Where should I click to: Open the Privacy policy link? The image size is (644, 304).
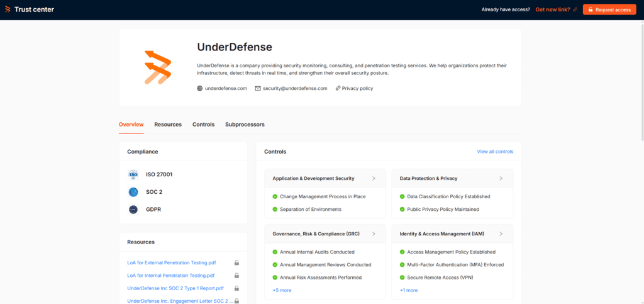tap(357, 88)
